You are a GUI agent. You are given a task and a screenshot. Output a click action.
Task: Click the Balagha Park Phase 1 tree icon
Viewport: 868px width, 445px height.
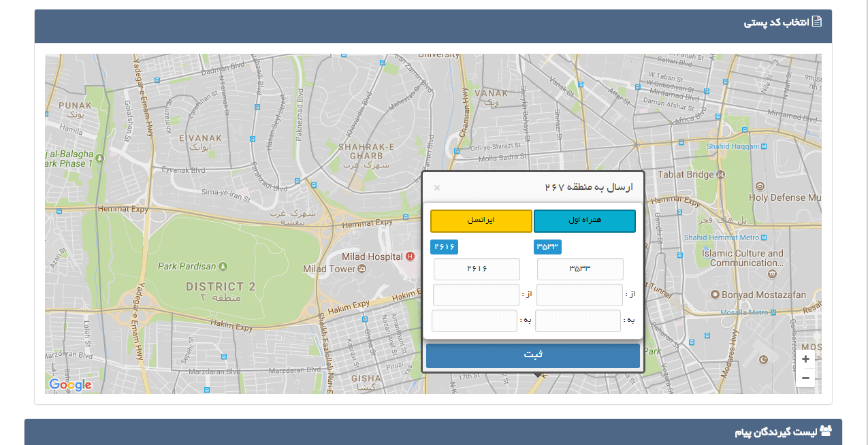point(100,158)
